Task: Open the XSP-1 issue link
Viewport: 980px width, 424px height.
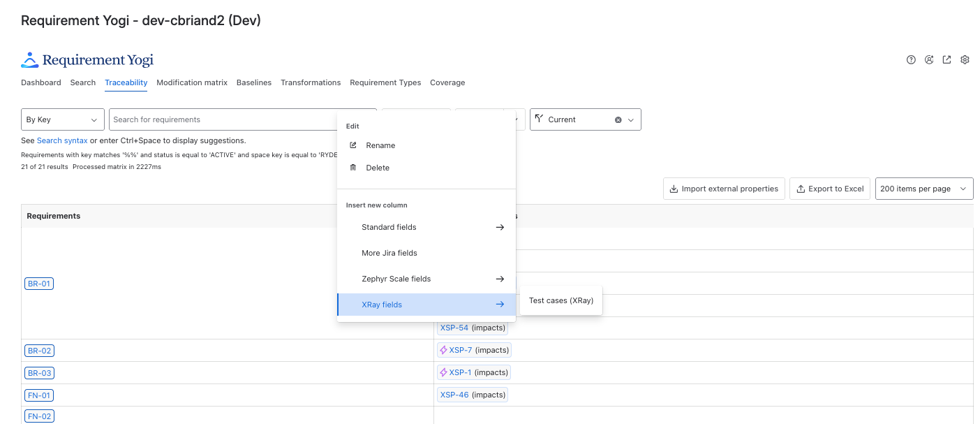Action: [460, 372]
